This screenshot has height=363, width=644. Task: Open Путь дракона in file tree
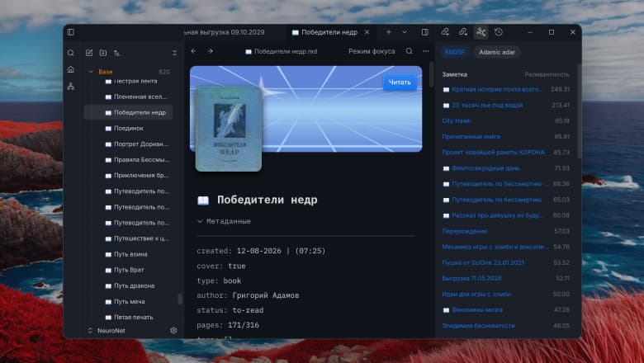pos(134,286)
